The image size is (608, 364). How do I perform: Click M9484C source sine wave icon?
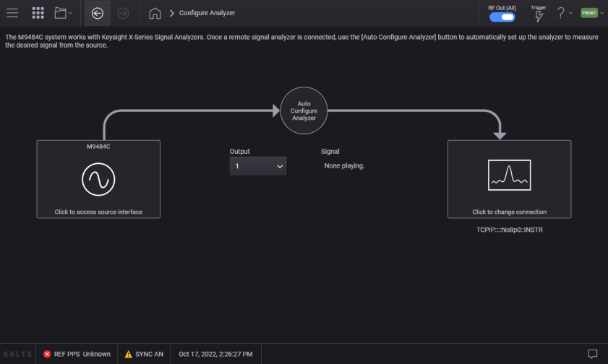pos(98,179)
